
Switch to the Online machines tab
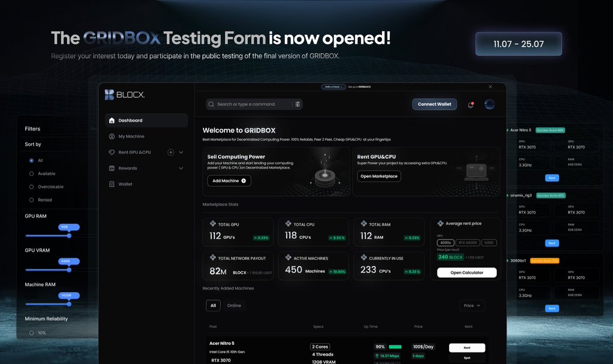coord(234,305)
